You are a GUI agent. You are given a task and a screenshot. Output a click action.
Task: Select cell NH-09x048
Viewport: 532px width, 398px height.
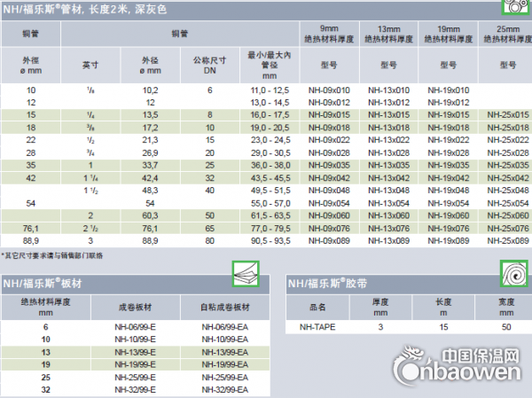329,191
